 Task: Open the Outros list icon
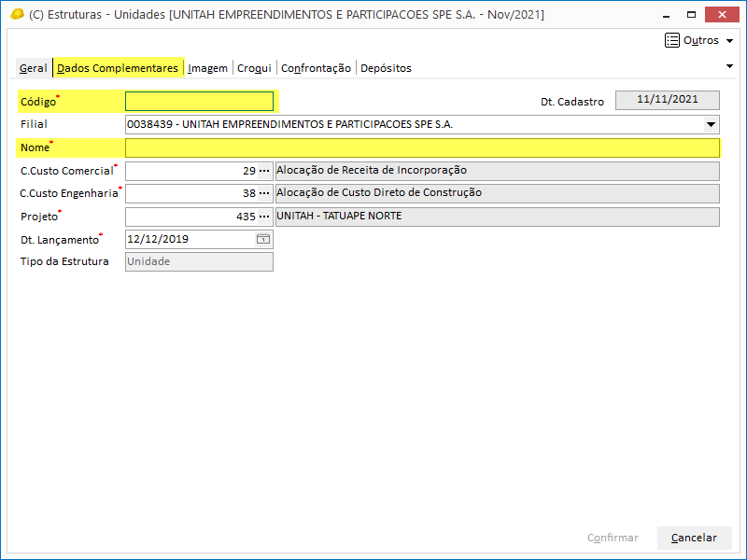pyautogui.click(x=671, y=40)
